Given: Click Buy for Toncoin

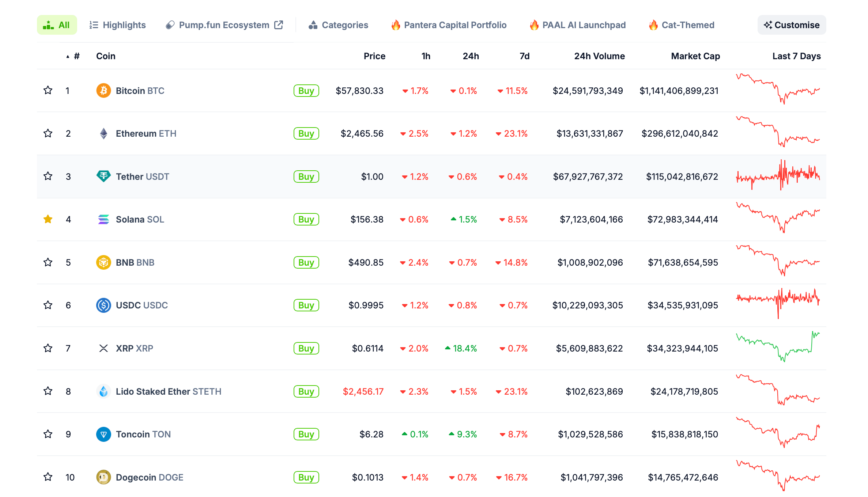Looking at the screenshot, I should pos(306,434).
